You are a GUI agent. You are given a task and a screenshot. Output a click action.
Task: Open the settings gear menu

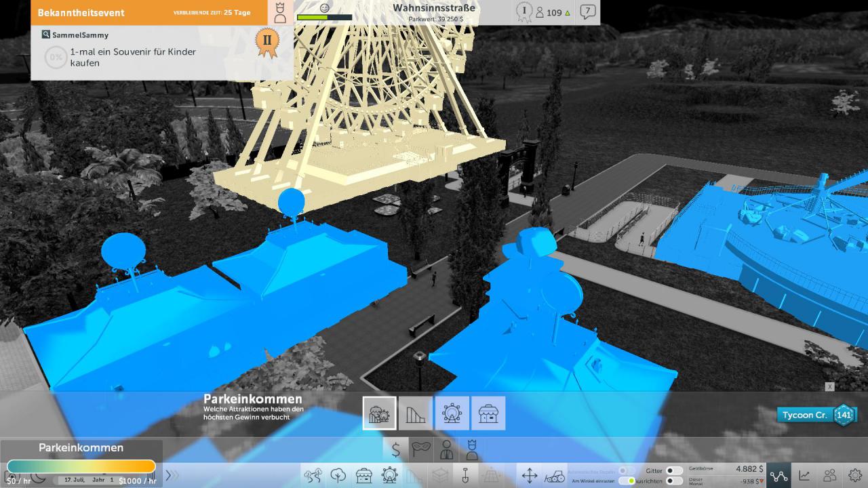pyautogui.click(x=855, y=475)
